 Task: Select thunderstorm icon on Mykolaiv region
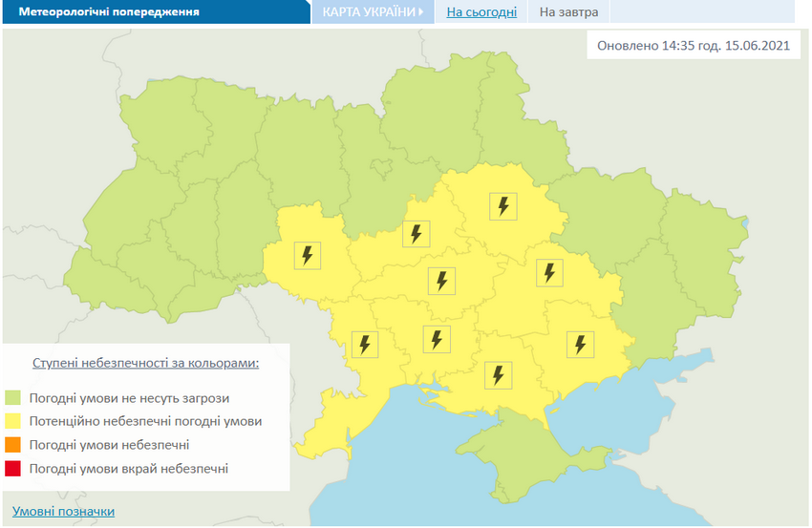436,339
